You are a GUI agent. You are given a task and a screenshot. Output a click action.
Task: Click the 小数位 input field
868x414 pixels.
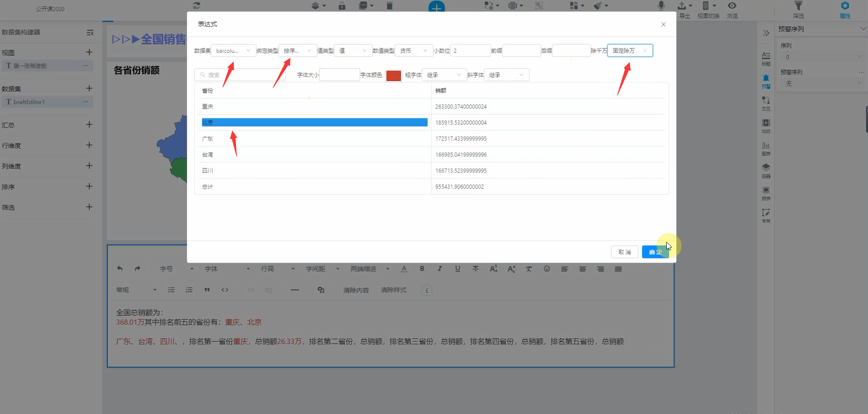pos(471,50)
